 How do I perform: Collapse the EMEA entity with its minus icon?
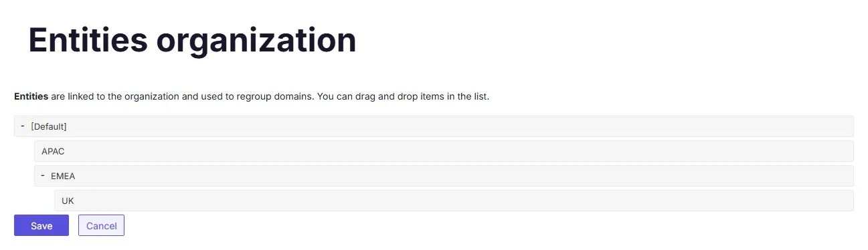click(x=43, y=175)
